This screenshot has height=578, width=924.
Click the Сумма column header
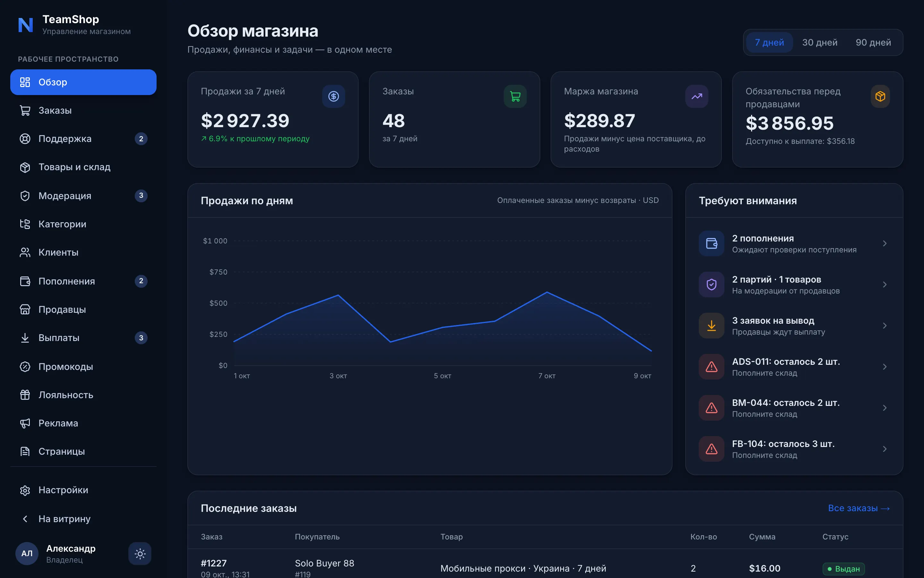click(x=762, y=537)
